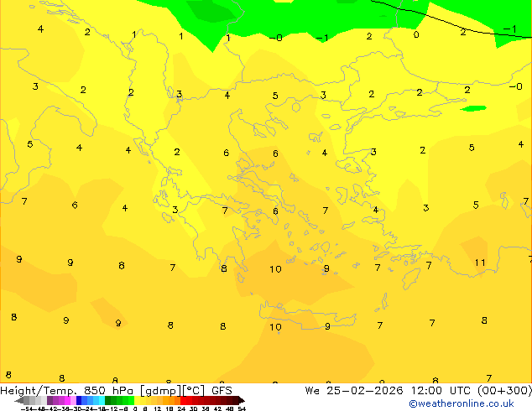The height and width of the screenshot is (411, 532).
Task: Click the small green patch over northwest Turkey
Action: coord(473,108)
